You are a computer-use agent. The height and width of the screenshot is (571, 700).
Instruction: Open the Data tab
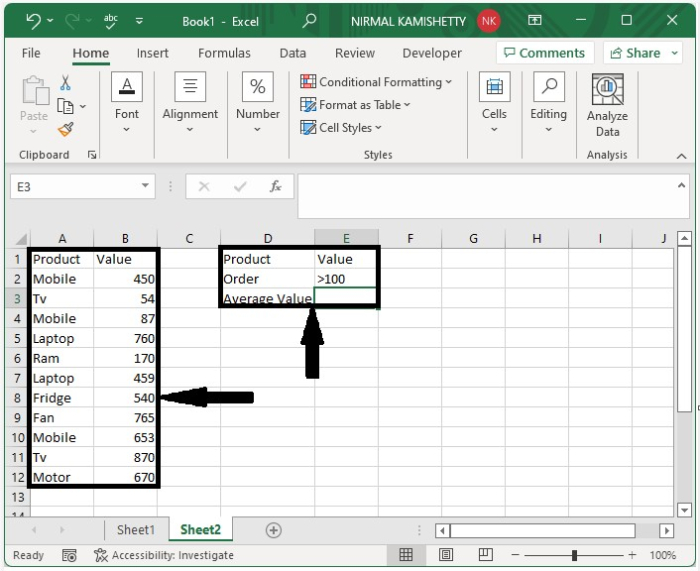coord(292,53)
